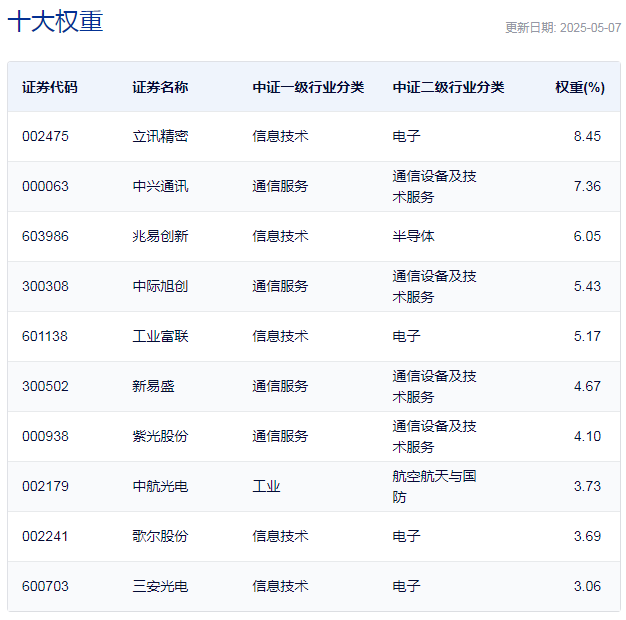Open stock code 002475
This screenshot has width=626, height=620.
point(45,136)
